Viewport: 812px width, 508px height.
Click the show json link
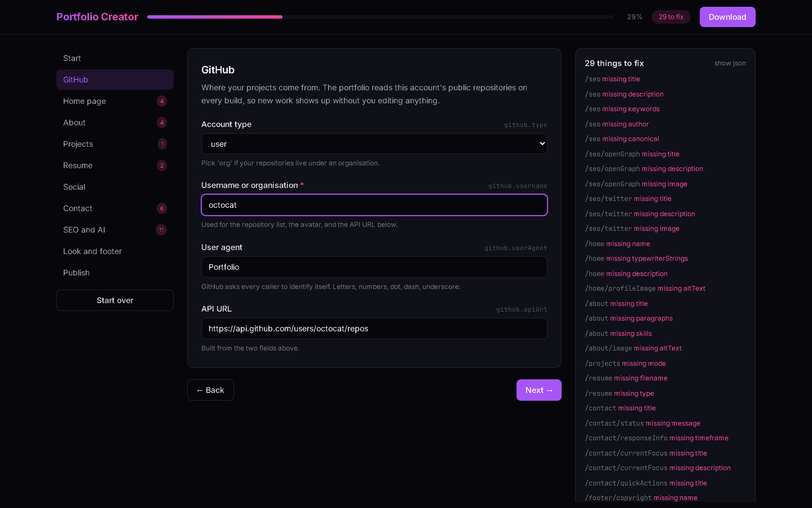click(x=730, y=63)
